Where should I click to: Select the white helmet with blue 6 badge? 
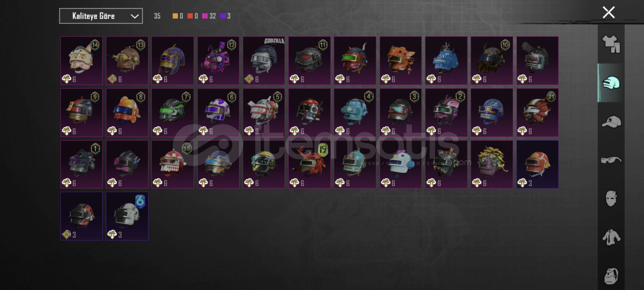click(127, 216)
